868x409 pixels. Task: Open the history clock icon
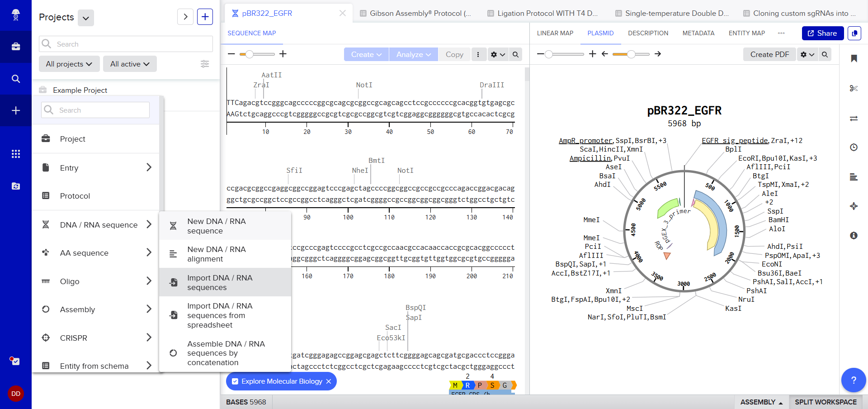pyautogui.click(x=854, y=147)
